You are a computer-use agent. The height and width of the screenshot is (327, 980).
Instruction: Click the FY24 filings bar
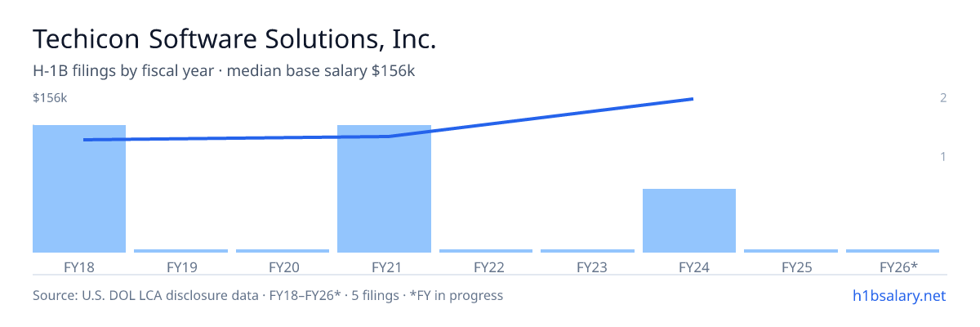point(689,221)
